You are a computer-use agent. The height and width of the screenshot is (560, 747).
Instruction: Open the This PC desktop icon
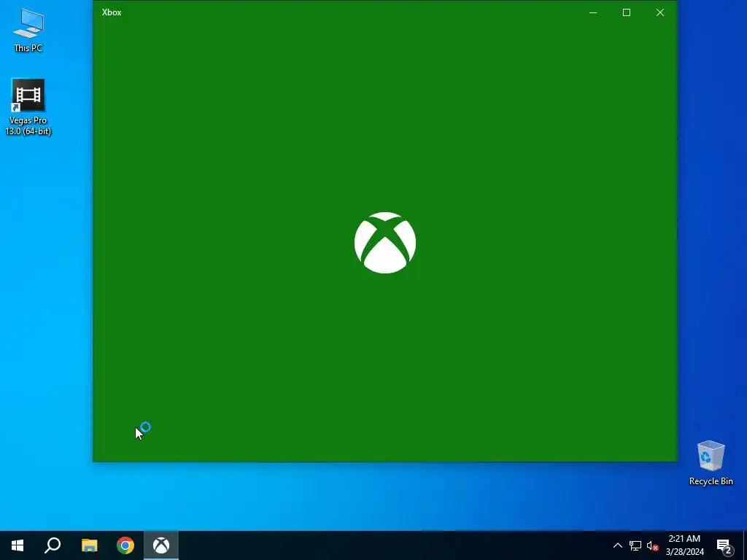click(x=28, y=31)
